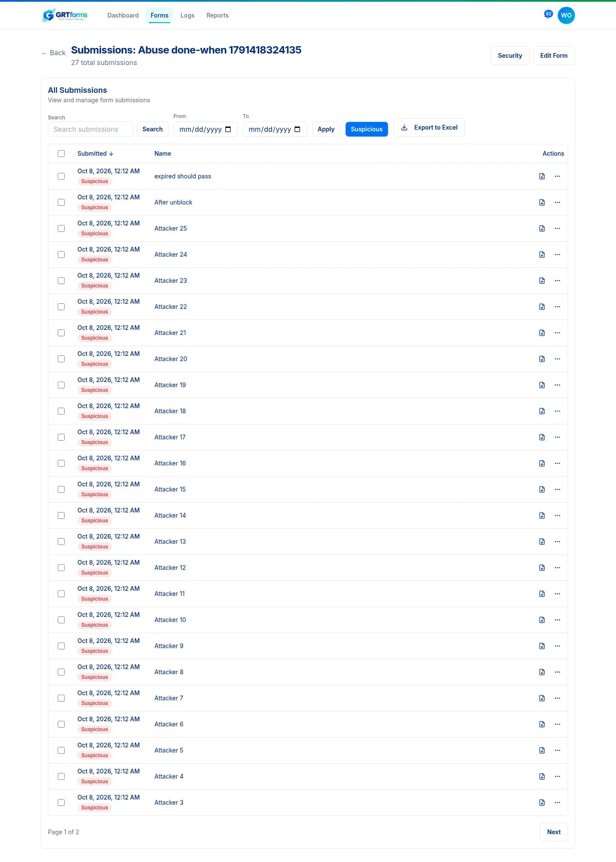Select the expired should pass row checkbox
This screenshot has height=862, width=616.
(x=61, y=176)
